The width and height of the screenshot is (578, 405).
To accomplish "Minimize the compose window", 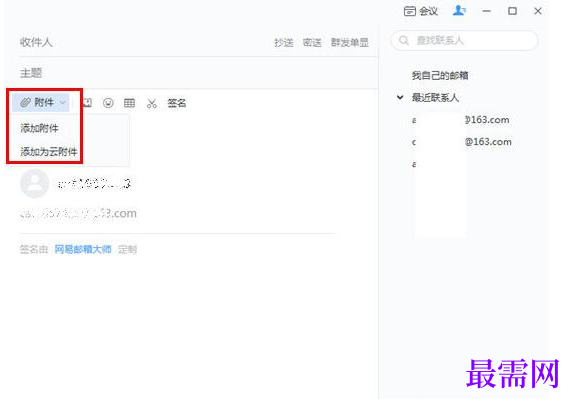I will pyautogui.click(x=487, y=11).
